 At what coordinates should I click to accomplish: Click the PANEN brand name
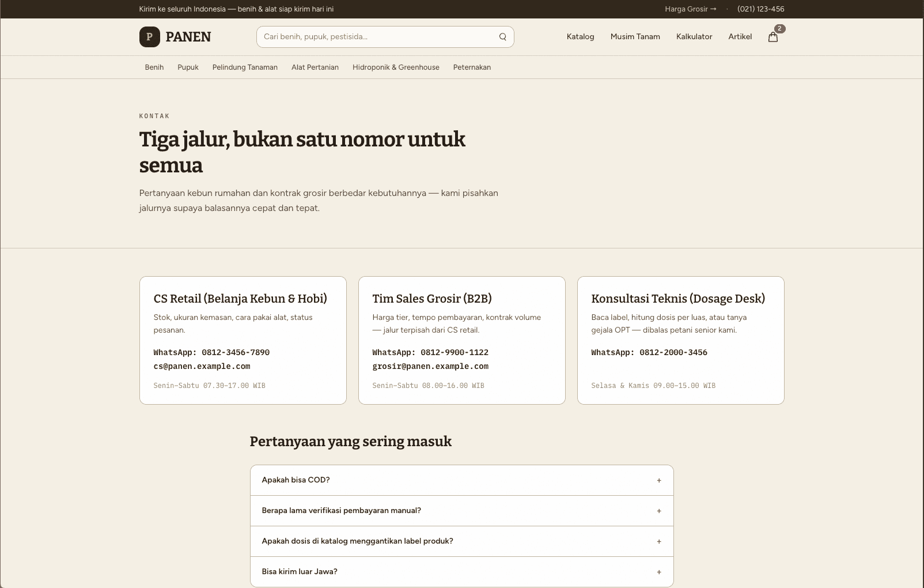coord(188,37)
